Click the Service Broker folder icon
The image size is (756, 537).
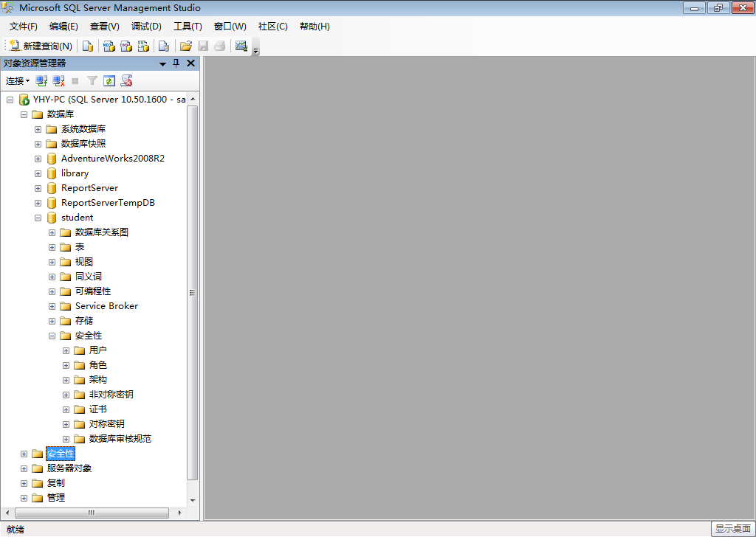pos(66,306)
